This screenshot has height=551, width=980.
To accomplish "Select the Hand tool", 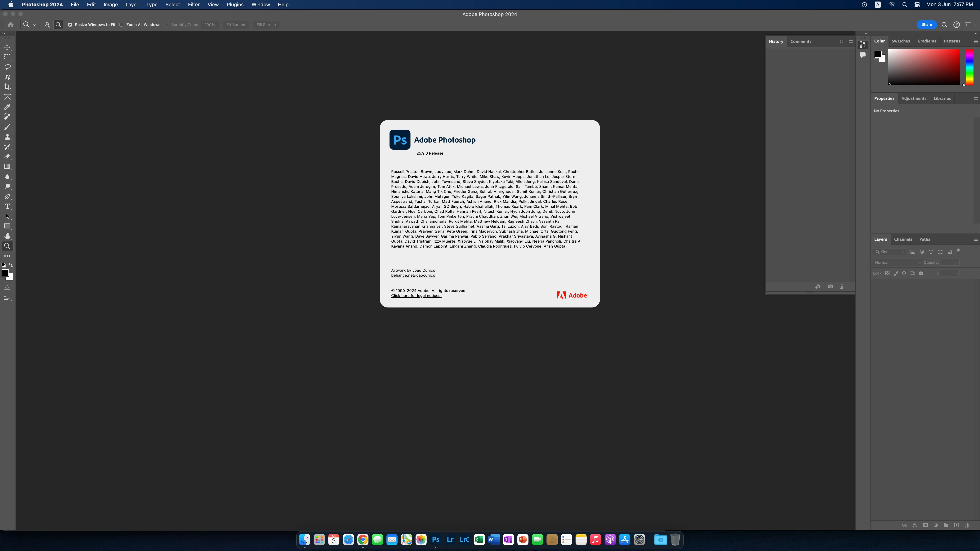I will click(x=7, y=236).
